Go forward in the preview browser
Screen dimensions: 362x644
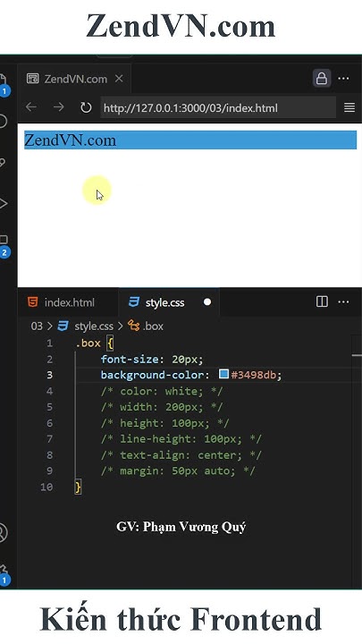click(59, 107)
